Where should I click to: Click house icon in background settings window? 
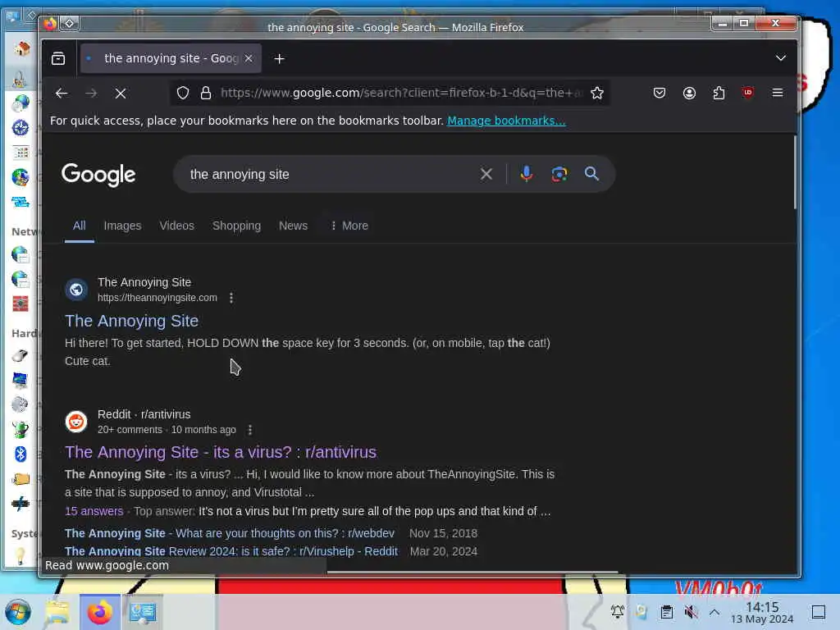[21, 48]
